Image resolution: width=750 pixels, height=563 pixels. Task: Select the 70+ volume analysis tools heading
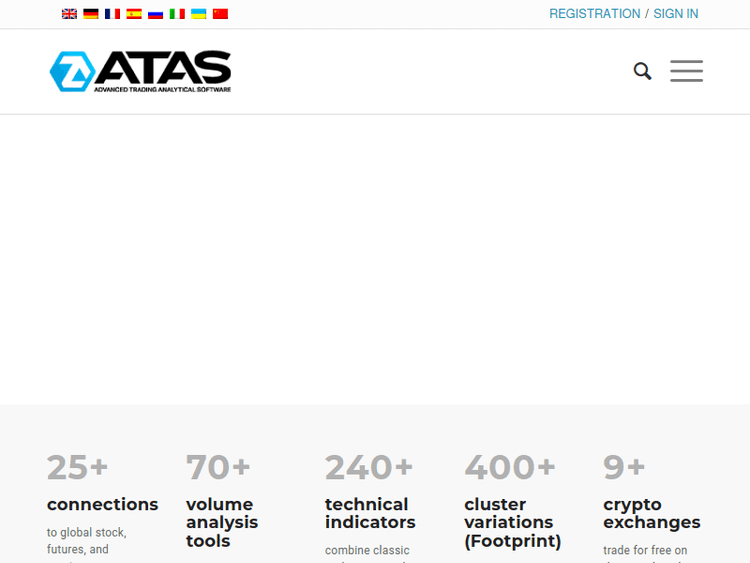pyautogui.click(x=221, y=522)
